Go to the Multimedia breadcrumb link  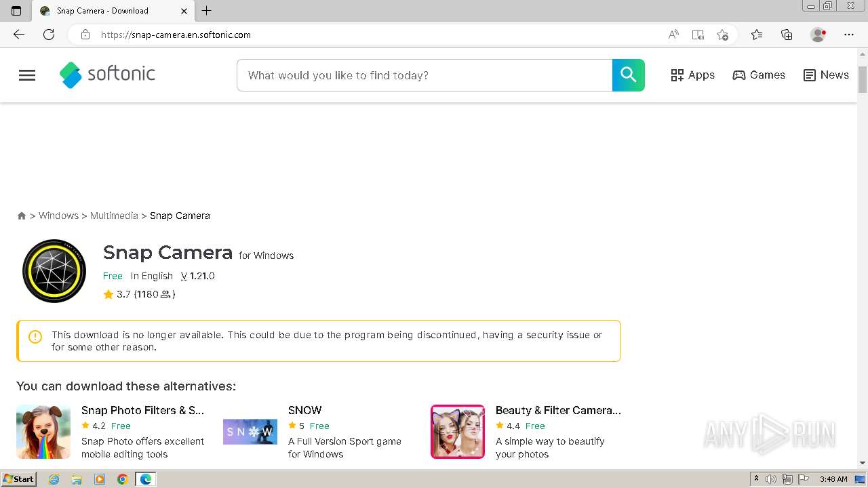pos(114,216)
